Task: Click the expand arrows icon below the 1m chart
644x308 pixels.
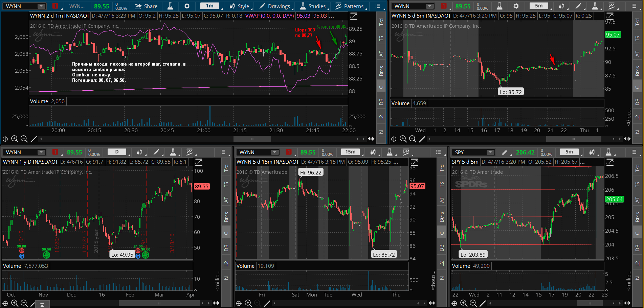Action: click(x=371, y=139)
